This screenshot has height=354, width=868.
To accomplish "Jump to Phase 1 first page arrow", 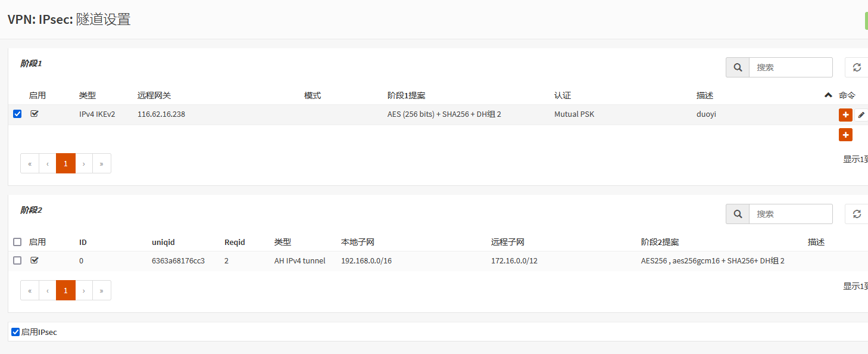I will coord(30,163).
